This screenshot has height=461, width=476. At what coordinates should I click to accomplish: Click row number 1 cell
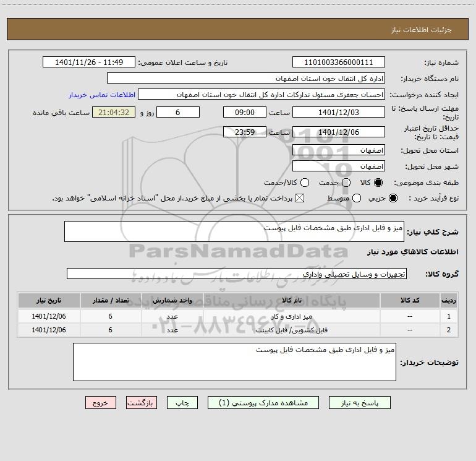pos(449,316)
